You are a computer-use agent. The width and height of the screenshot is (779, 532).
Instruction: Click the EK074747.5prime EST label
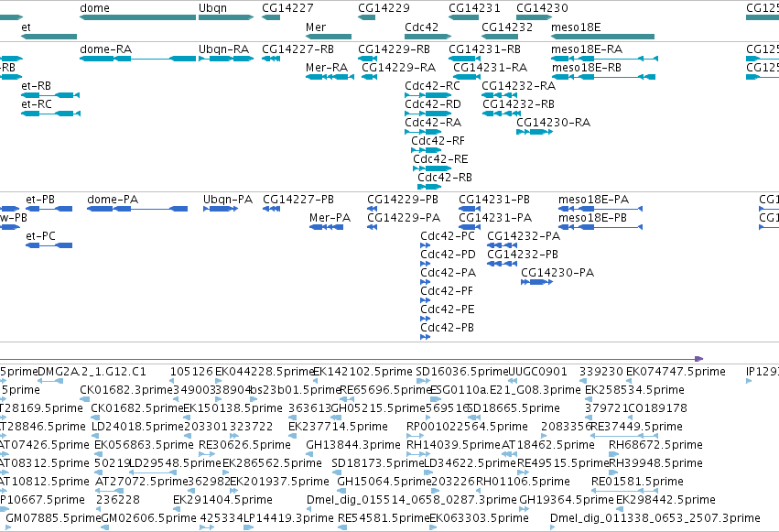point(676,372)
